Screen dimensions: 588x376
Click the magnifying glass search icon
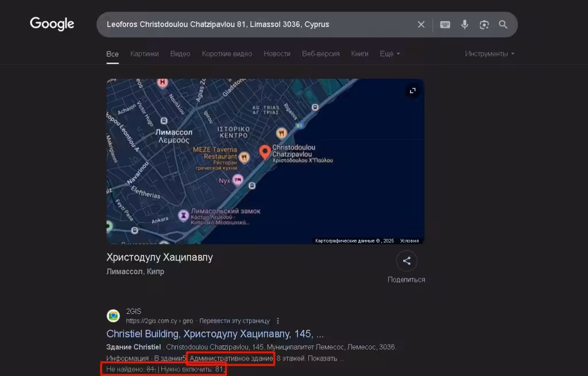(503, 24)
